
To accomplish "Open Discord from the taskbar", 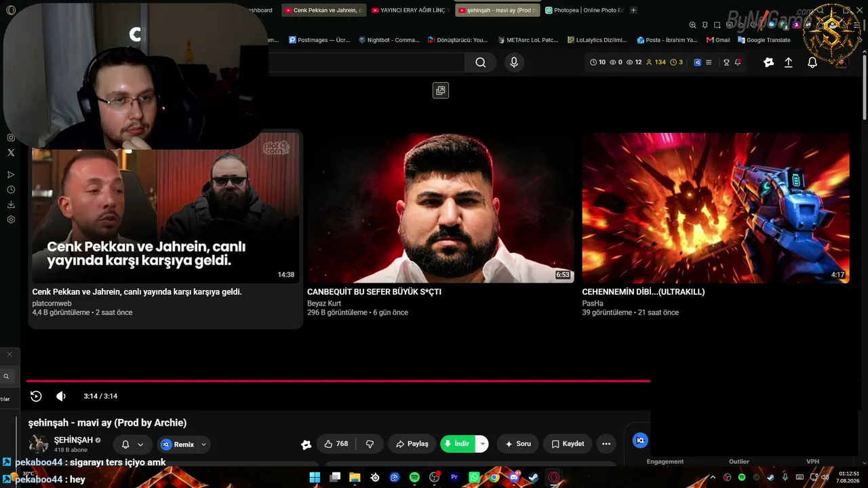I will [514, 478].
